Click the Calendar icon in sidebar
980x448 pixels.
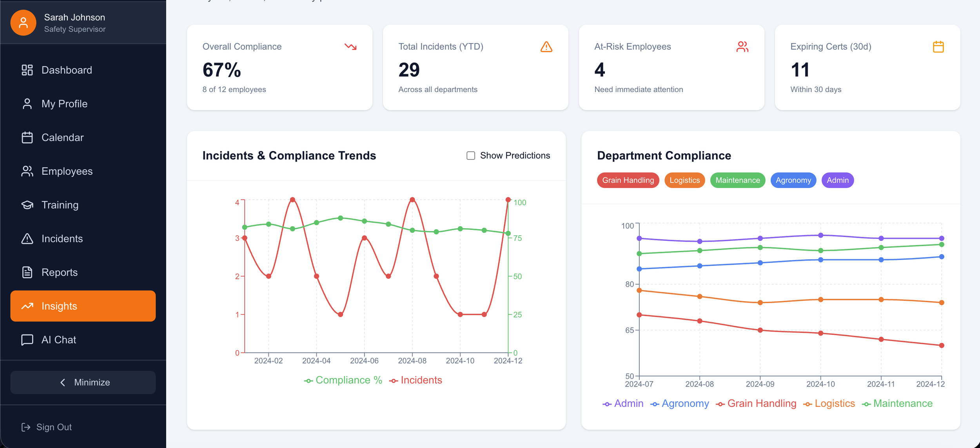[27, 137]
